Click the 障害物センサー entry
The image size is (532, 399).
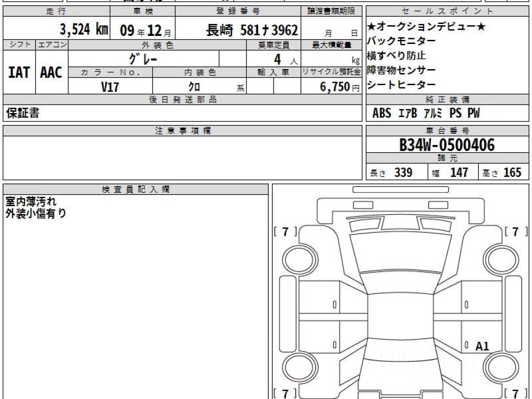[x=402, y=70]
